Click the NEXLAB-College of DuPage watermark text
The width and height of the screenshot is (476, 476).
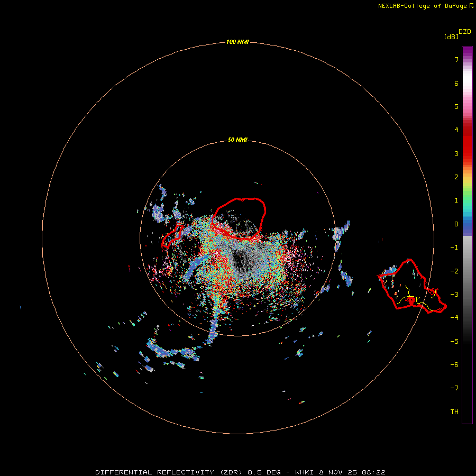426,6
